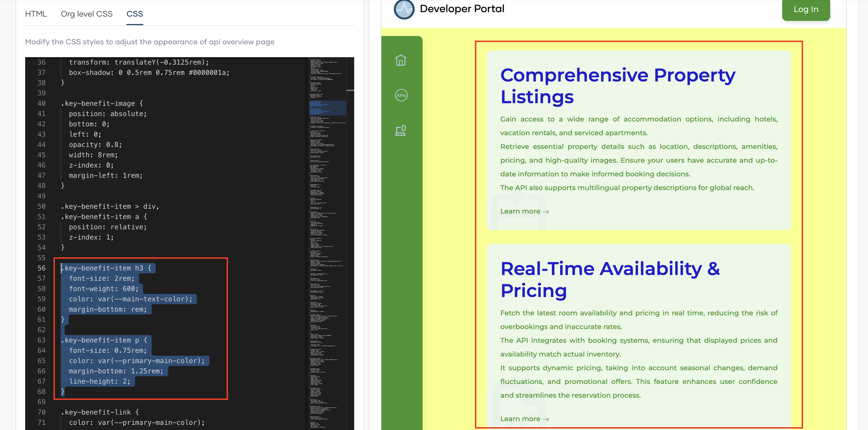The height and width of the screenshot is (430, 868).
Task: Click line number 40 beside .key-benefit-image
Action: pyautogui.click(x=41, y=103)
